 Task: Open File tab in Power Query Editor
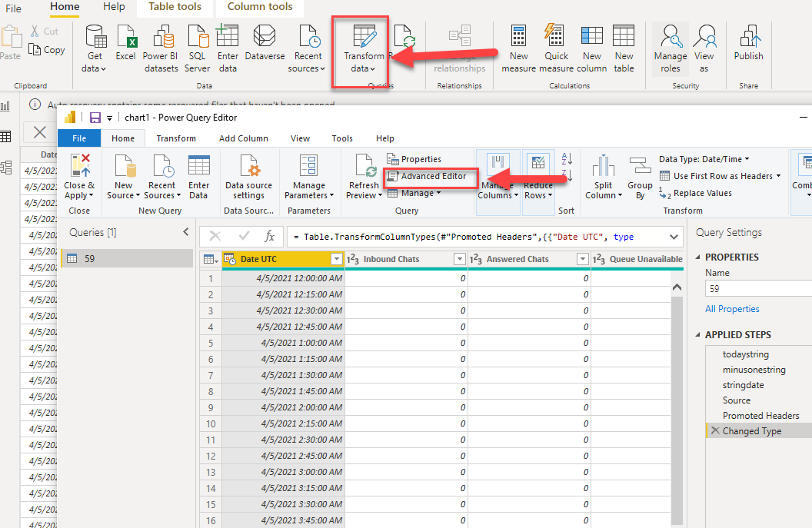pos(78,138)
